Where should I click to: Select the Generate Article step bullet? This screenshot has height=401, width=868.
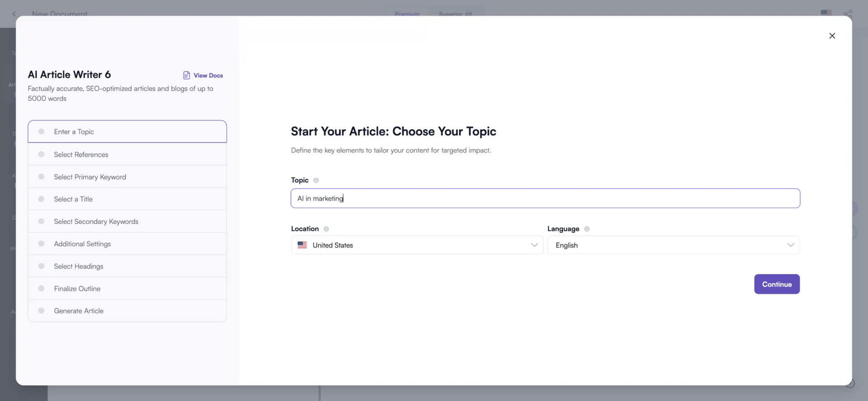pos(41,311)
